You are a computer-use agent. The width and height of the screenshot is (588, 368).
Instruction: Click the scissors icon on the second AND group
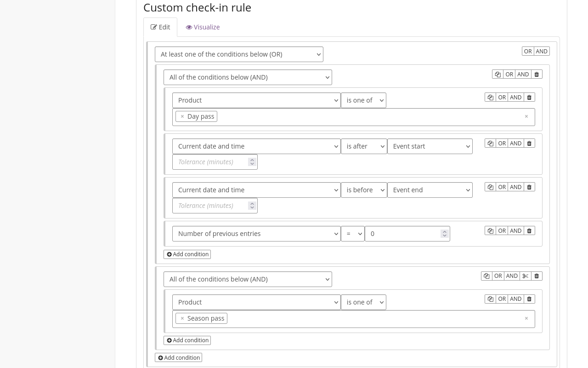526,276
